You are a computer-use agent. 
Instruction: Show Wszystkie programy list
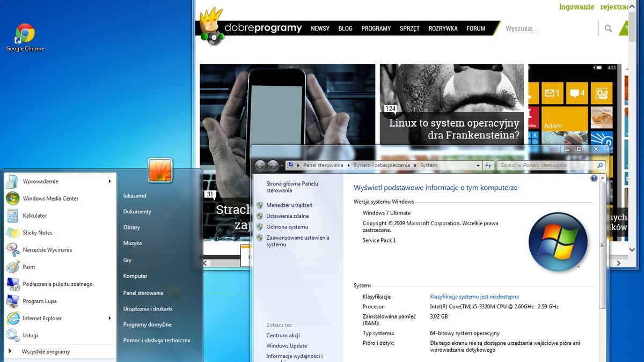point(46,352)
